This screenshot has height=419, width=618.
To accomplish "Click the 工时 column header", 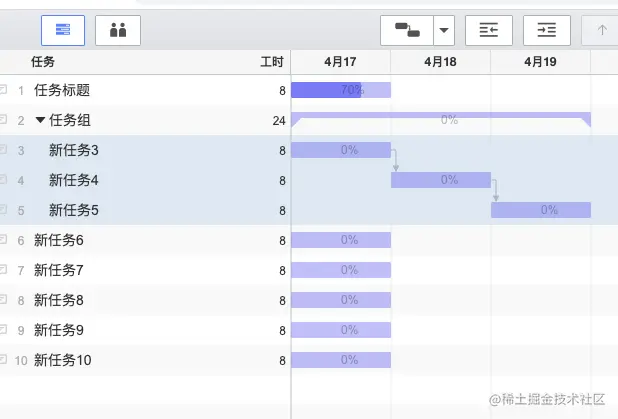I will pyautogui.click(x=272, y=61).
